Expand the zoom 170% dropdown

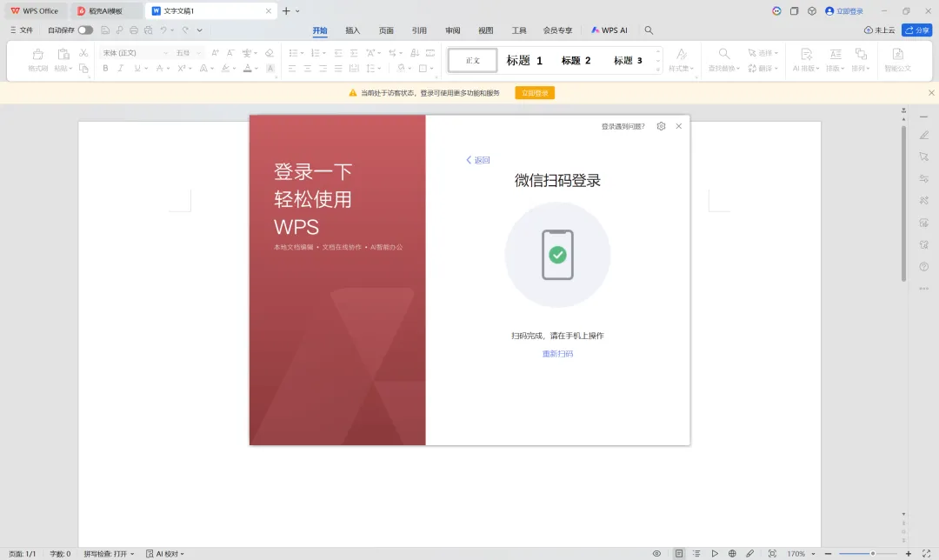tap(813, 554)
